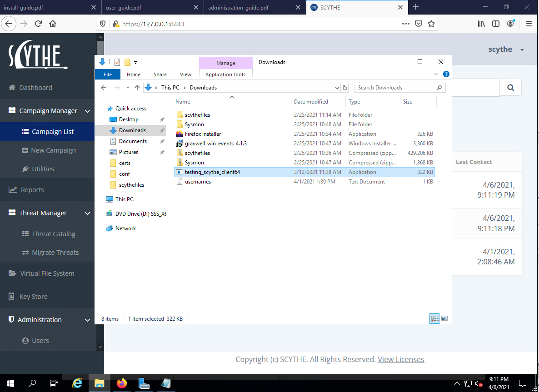This screenshot has width=539, height=392.
Task: Switch to the Explorer Home ribbon tab
Action: (x=133, y=74)
